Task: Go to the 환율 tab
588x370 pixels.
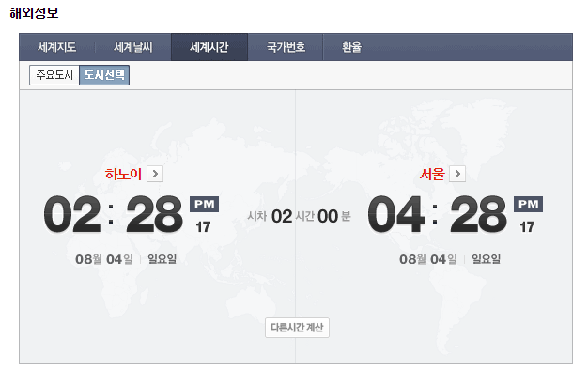Action: pyautogui.click(x=351, y=47)
